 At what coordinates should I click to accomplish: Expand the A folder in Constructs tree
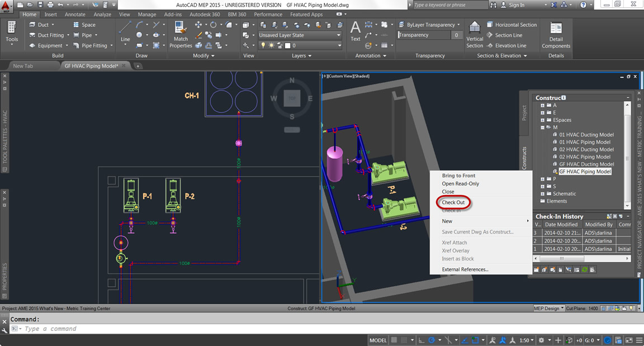[x=543, y=106]
